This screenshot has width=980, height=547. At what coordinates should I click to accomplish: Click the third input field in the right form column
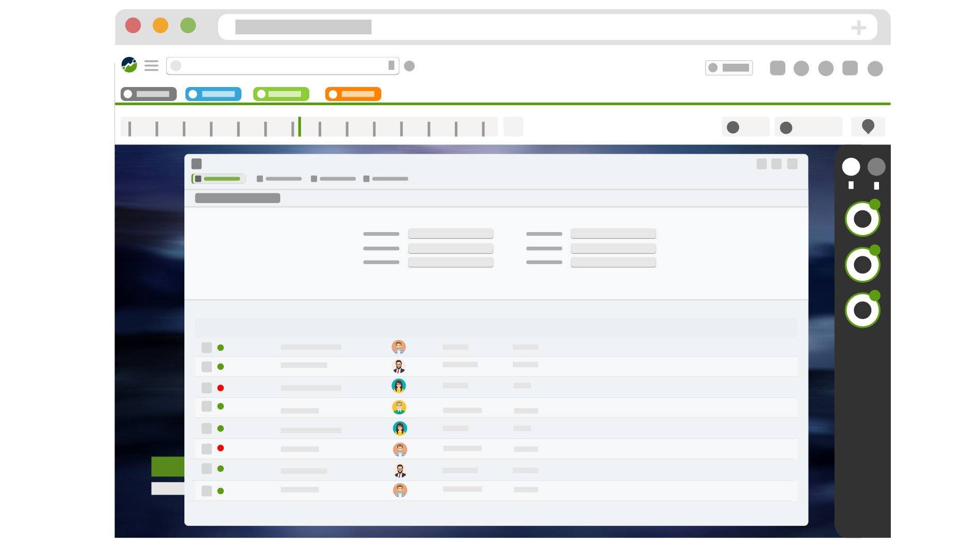tap(613, 262)
